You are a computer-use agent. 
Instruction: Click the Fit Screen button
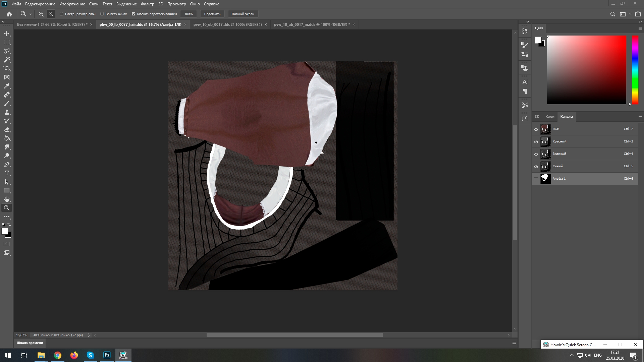212,14
